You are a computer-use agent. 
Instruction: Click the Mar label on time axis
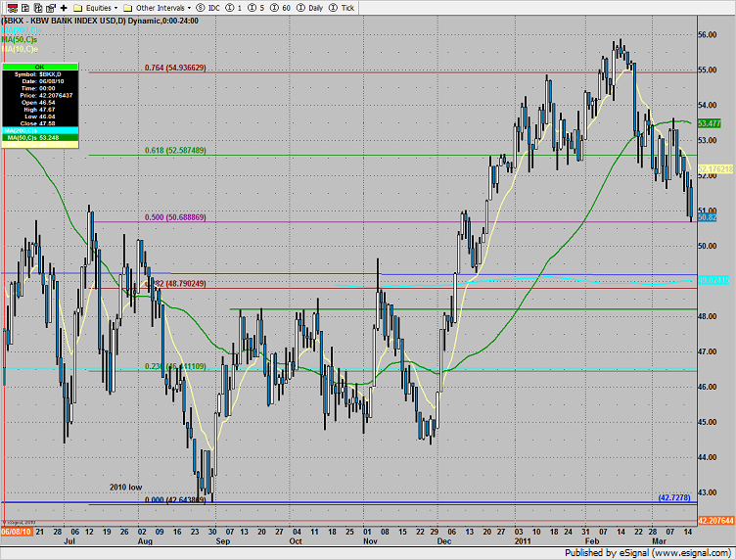coord(659,541)
